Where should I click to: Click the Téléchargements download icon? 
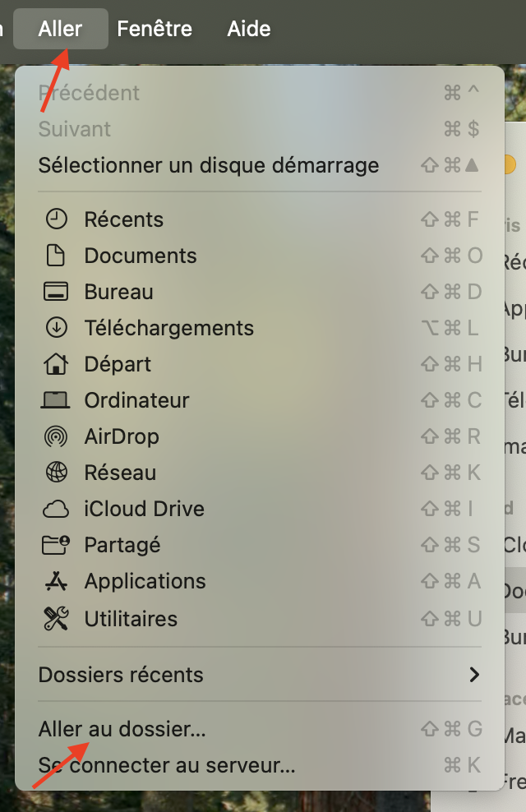[x=56, y=328]
